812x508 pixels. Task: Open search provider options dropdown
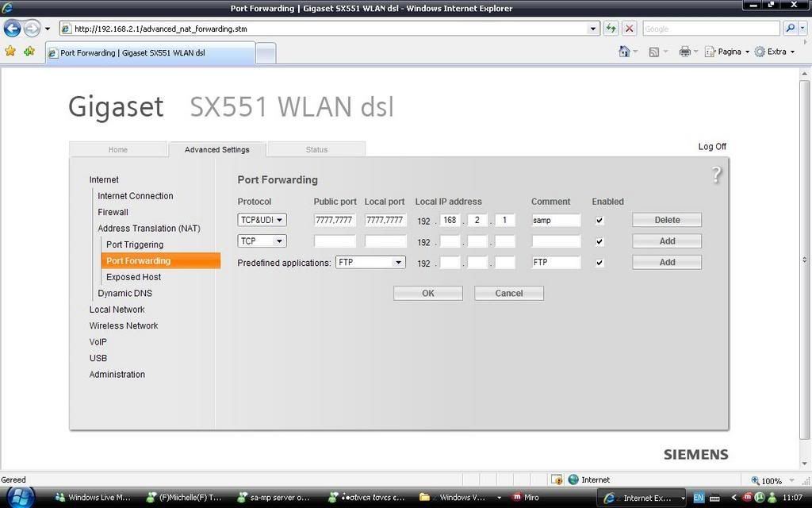coord(802,29)
